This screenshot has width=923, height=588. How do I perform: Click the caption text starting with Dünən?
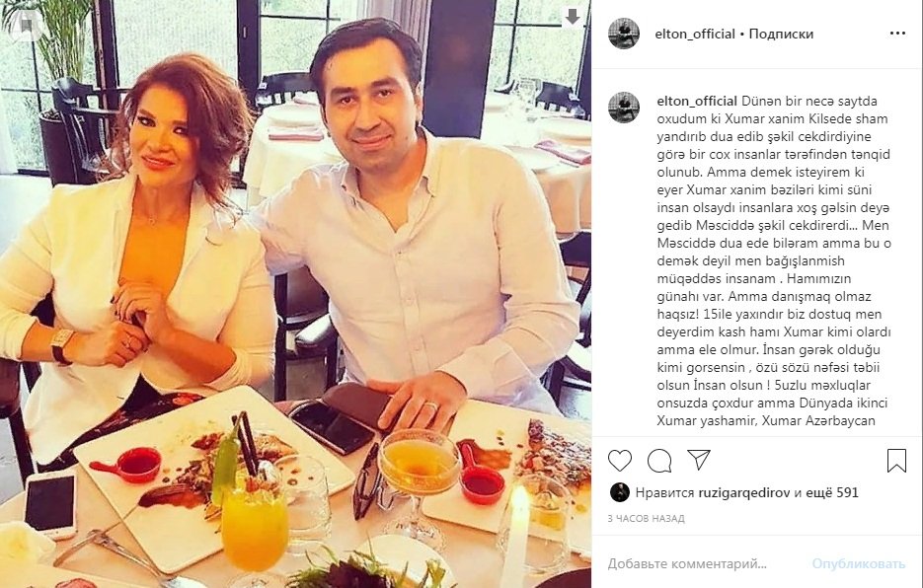(774, 260)
